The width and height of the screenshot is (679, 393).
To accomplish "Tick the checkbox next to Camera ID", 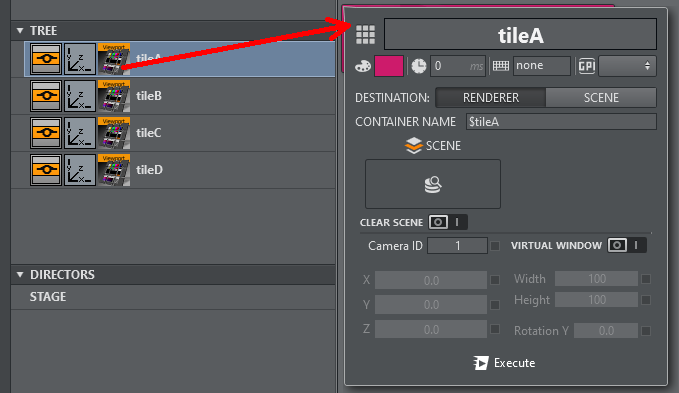I will click(495, 246).
